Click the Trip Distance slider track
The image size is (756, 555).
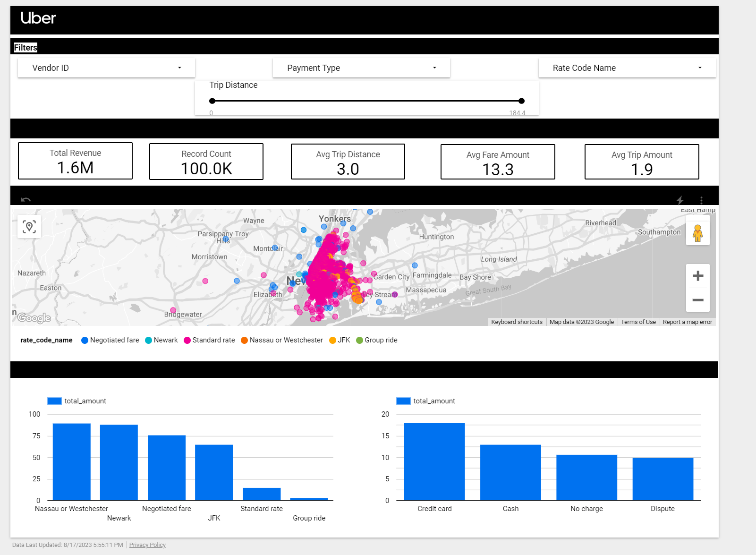367,101
